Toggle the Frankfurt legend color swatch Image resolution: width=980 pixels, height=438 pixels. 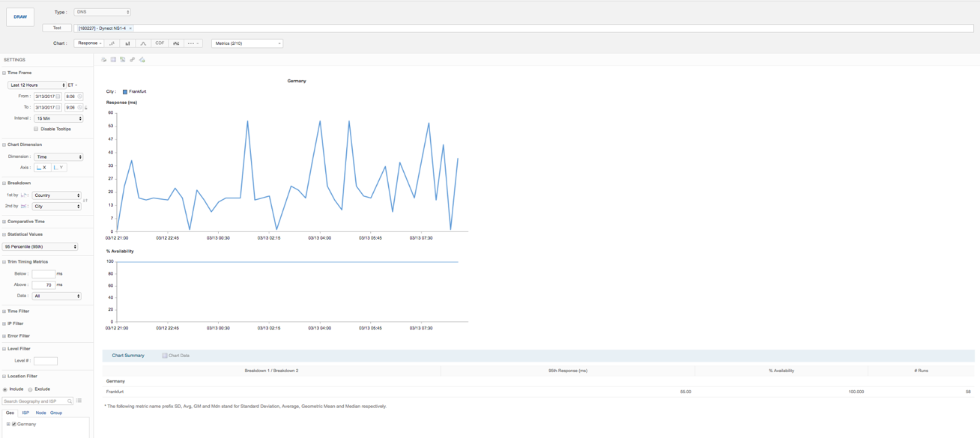(x=125, y=92)
